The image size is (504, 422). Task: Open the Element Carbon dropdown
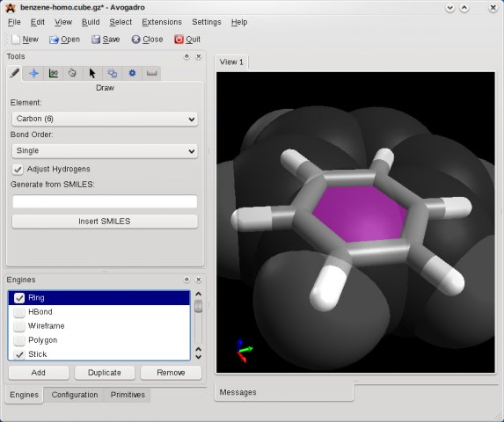(105, 120)
